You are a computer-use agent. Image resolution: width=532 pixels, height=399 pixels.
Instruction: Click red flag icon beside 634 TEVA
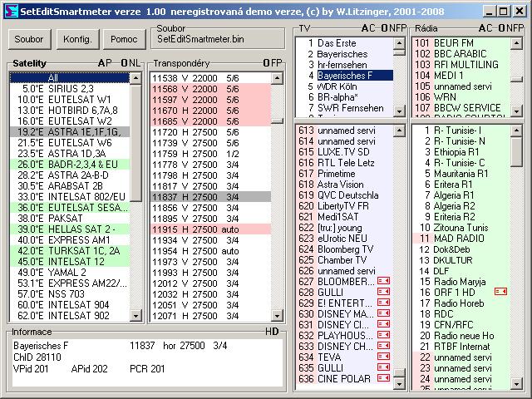point(384,357)
